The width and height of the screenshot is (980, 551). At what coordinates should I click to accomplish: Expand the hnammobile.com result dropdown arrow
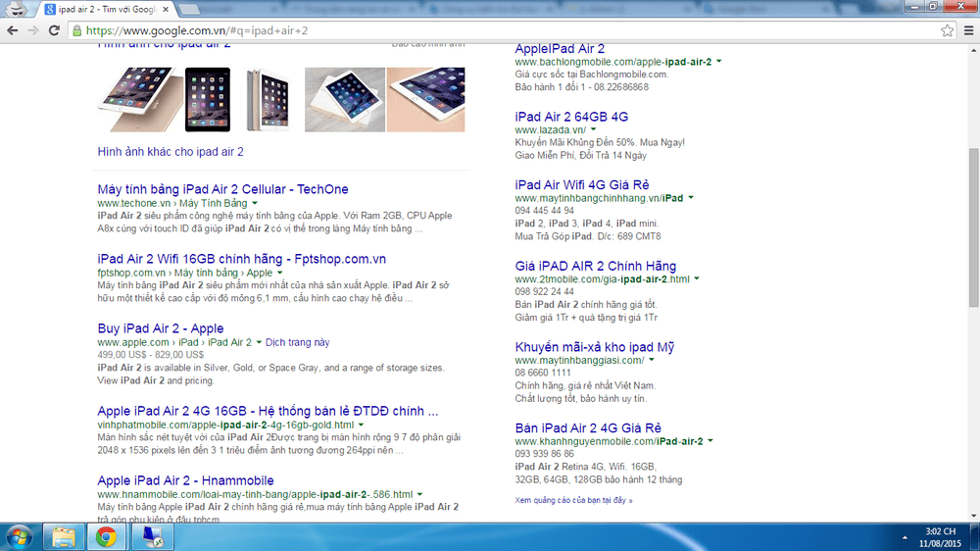(x=420, y=494)
